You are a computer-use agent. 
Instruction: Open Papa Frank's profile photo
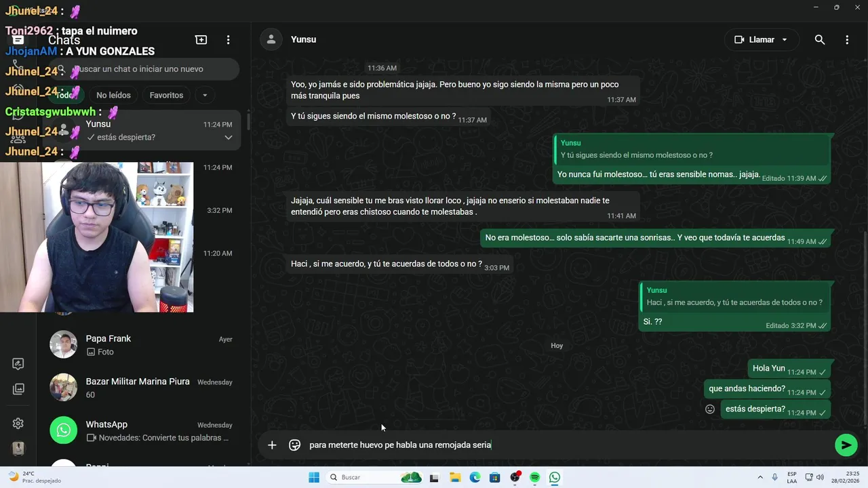[63, 345]
